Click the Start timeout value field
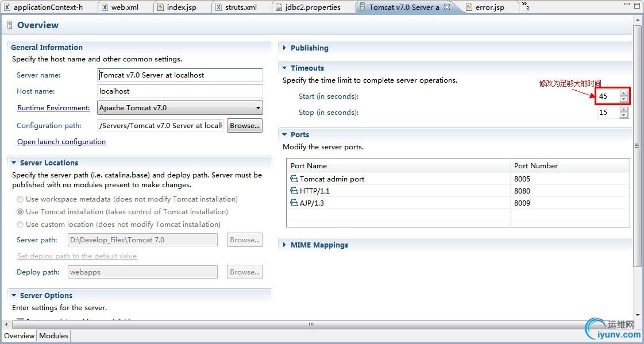The image size is (644, 344). (x=608, y=96)
